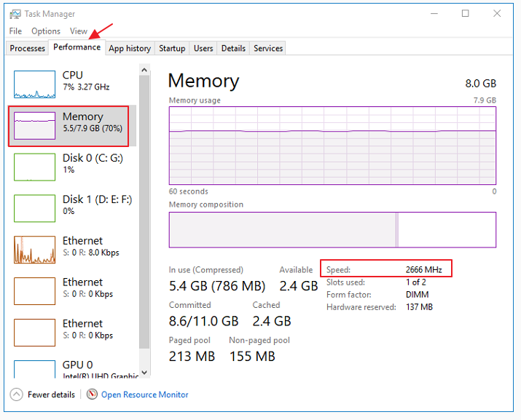This screenshot has height=420, width=521.
Task: Click the '7% 3.27 GHz' CPU stat
Action: [x=86, y=87]
